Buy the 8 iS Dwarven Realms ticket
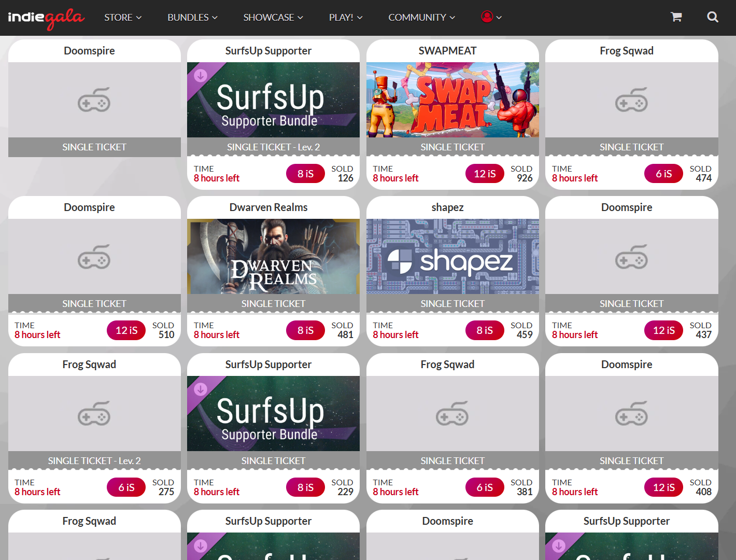 click(305, 330)
